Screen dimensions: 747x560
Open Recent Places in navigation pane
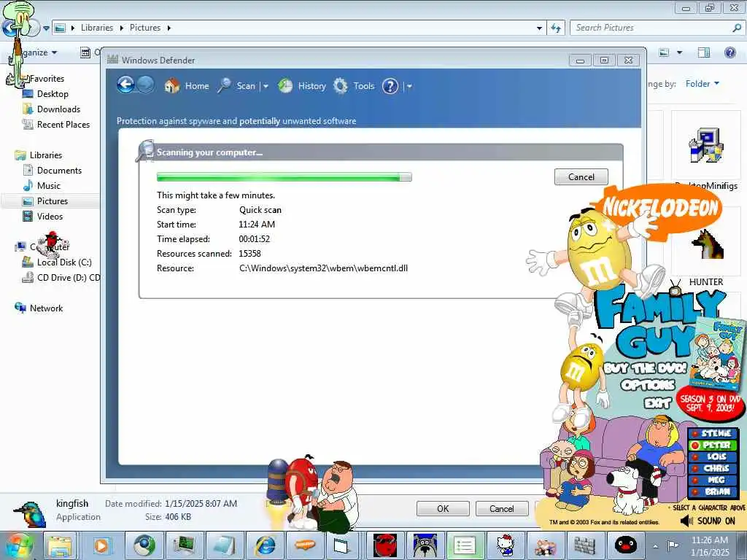coord(63,124)
